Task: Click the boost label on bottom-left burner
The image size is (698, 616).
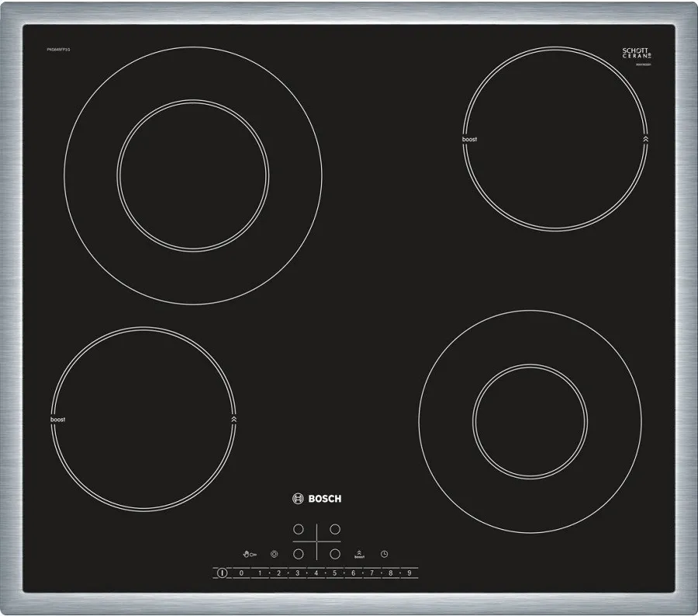Action: click(x=57, y=419)
